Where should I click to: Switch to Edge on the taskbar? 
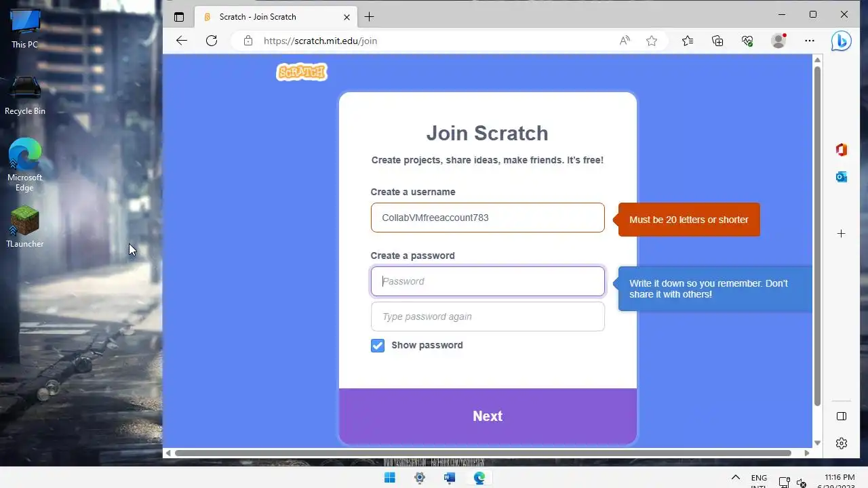point(479,478)
